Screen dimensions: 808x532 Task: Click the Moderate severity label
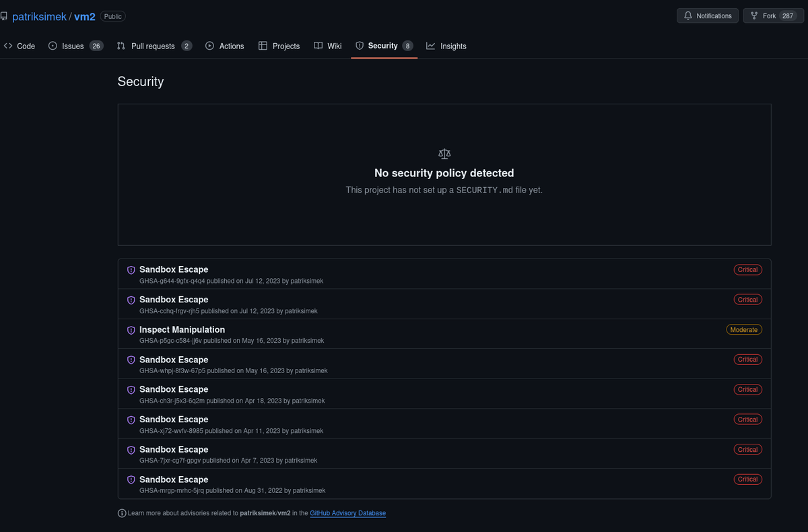[744, 330]
